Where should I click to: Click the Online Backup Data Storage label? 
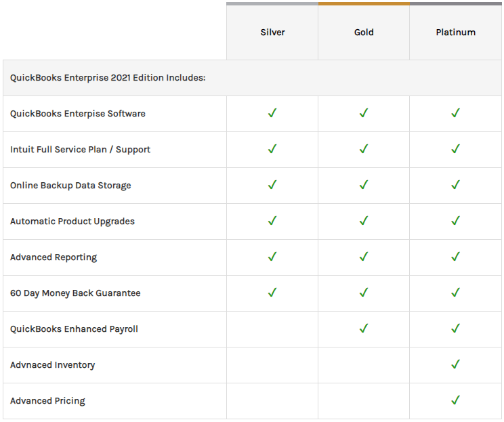tap(70, 186)
